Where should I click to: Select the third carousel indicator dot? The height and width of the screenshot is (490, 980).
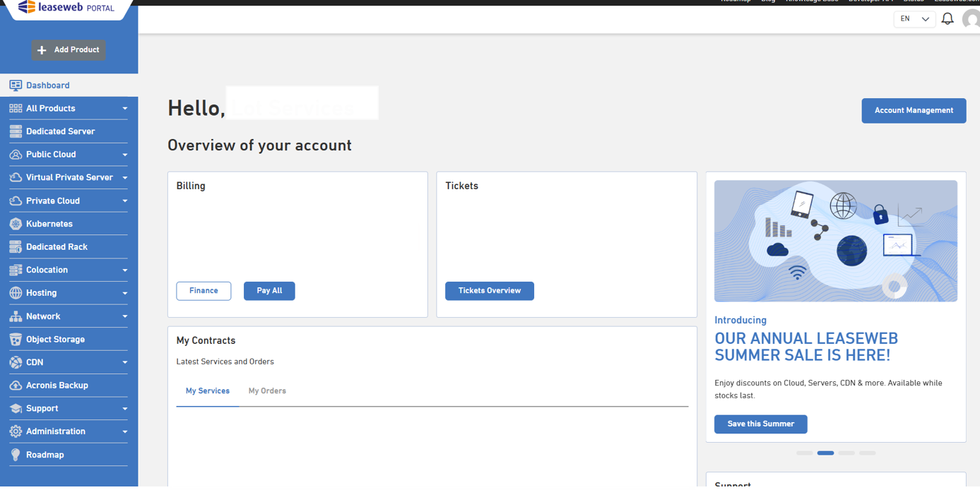click(846, 453)
